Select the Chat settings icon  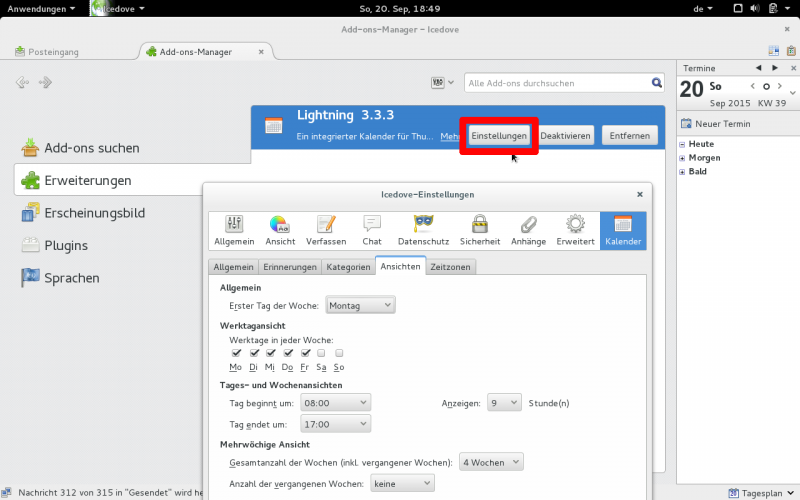click(x=372, y=230)
